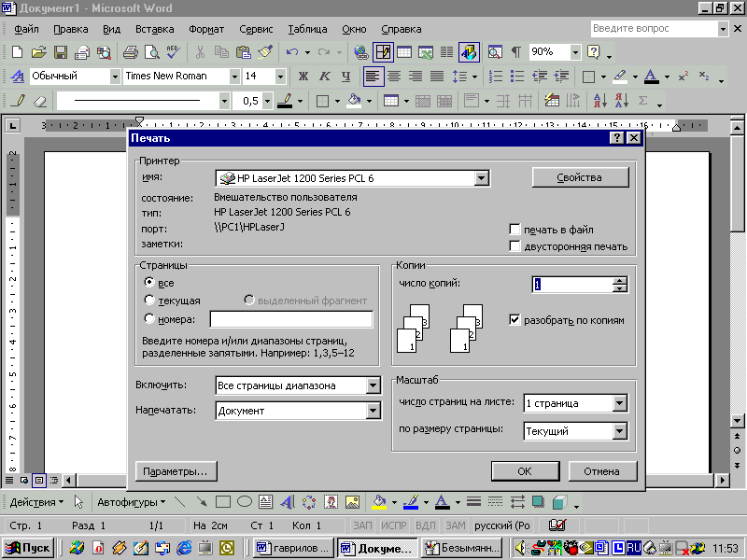Uncheck 'разобрать по копиям'

pos(514,320)
